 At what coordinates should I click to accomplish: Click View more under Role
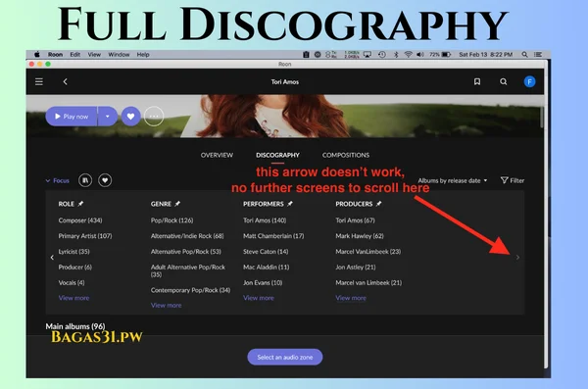(73, 298)
